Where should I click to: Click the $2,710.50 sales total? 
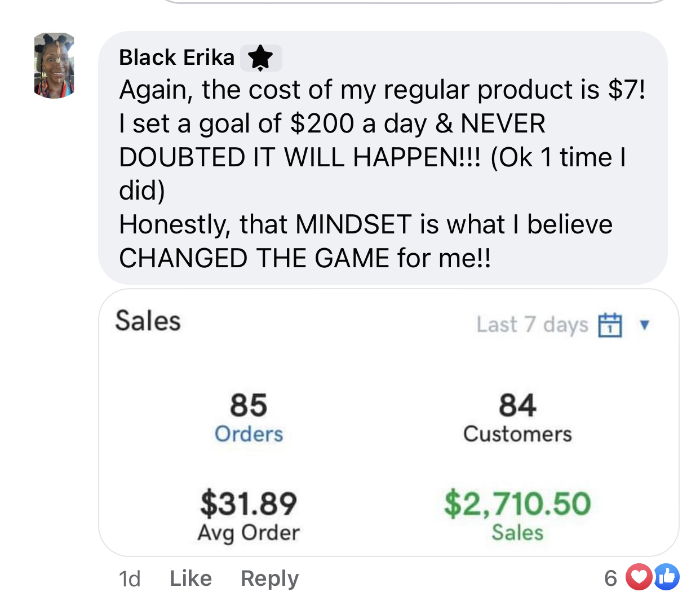pos(517,504)
